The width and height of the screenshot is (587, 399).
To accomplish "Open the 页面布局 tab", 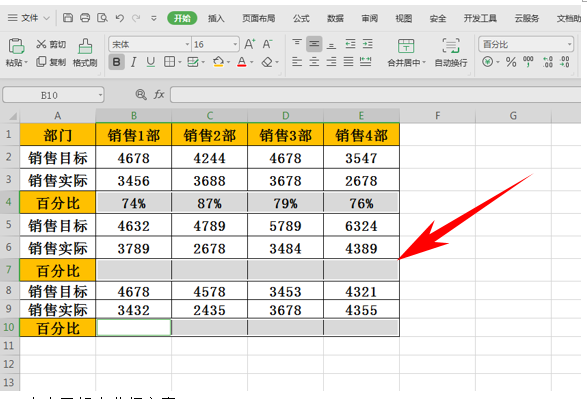I will pos(258,18).
